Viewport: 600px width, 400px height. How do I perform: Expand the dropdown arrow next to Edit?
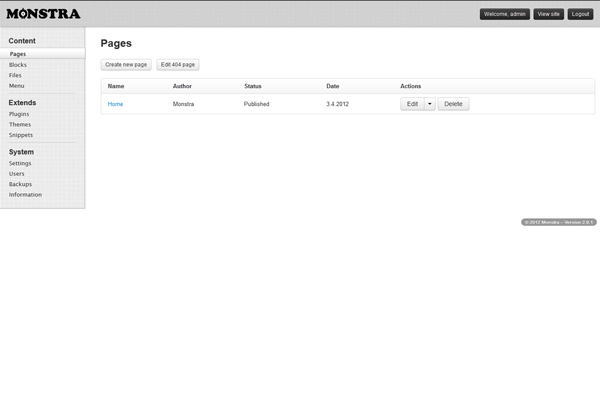click(x=430, y=104)
